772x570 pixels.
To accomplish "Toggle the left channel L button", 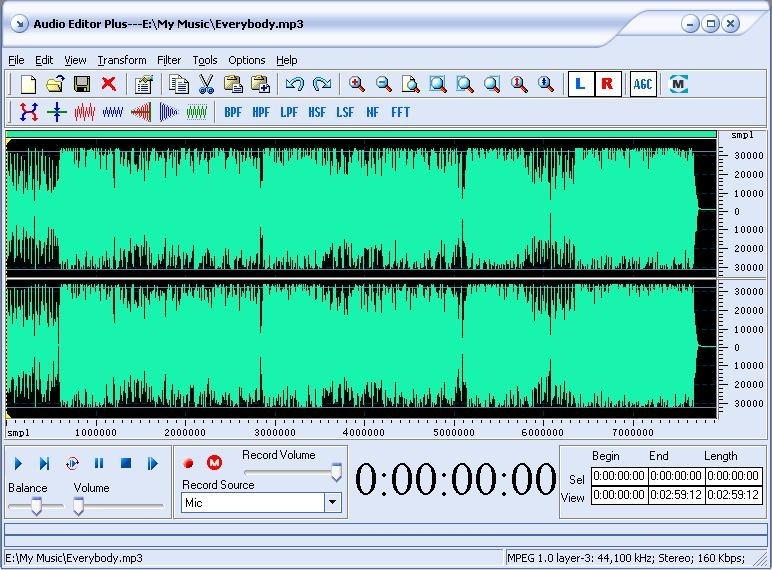I will pyautogui.click(x=580, y=84).
